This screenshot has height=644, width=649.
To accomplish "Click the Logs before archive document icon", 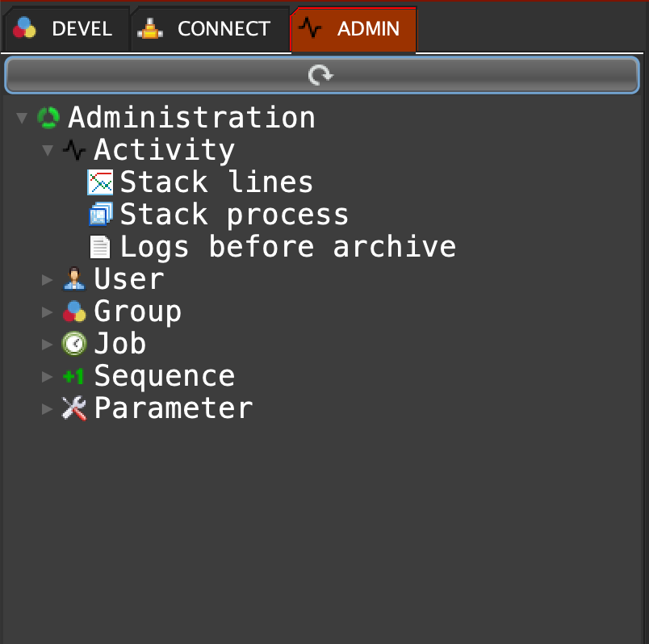I will (x=100, y=247).
